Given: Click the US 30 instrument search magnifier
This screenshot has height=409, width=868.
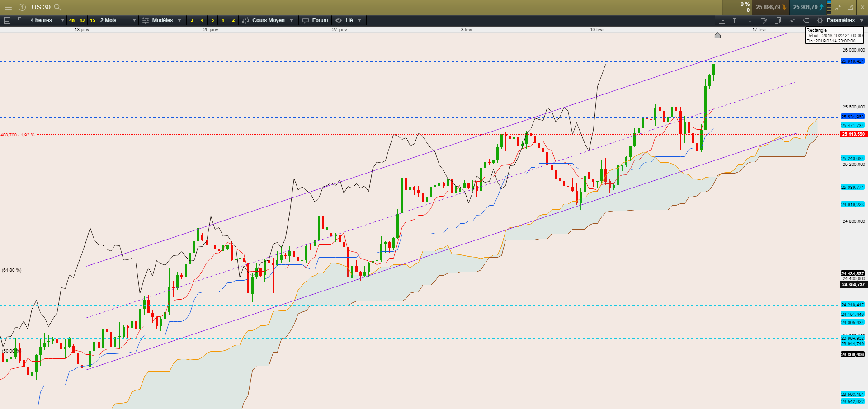Looking at the screenshot, I should click(57, 7).
